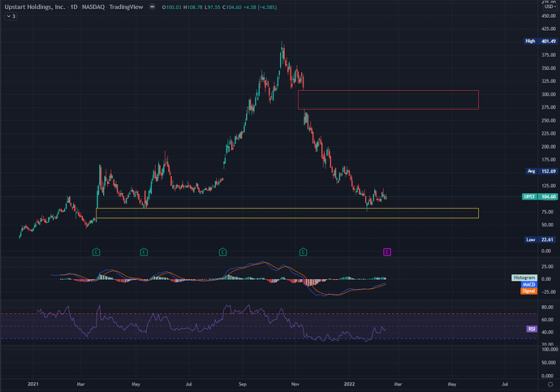Screen dimensions: 560x392
Task: Open chart settings gear in bottom corner
Action: click(550, 385)
